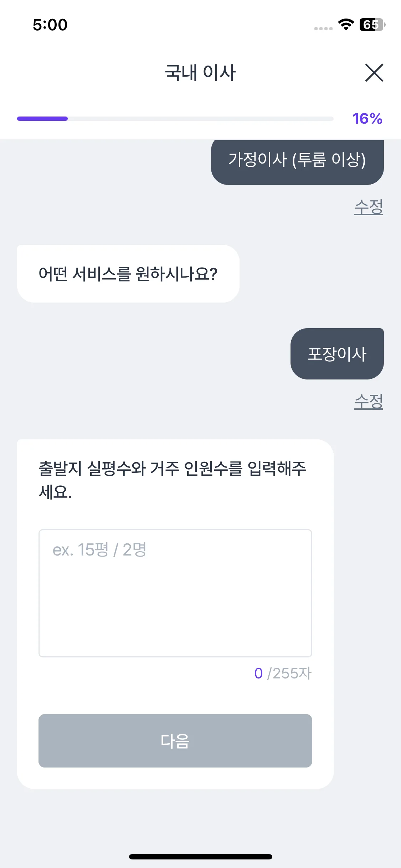Click the purple filled progress segment
This screenshot has width=401, height=868.
point(42,119)
